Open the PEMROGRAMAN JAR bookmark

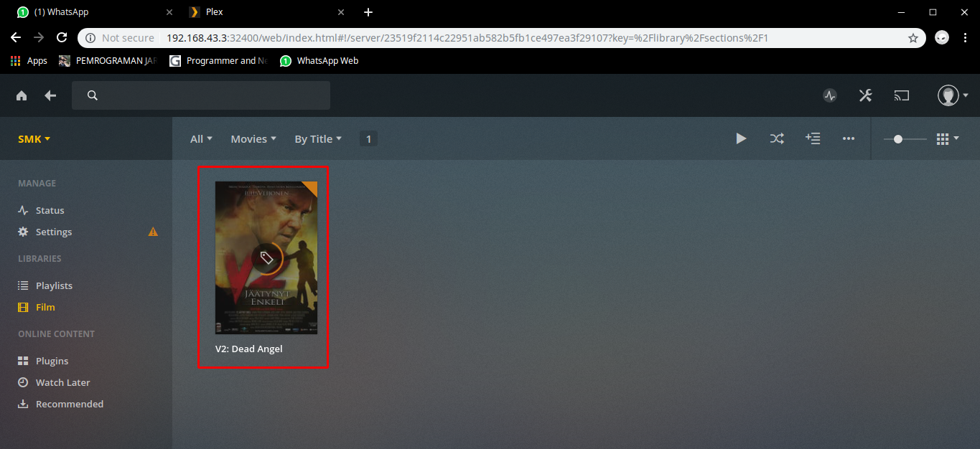point(108,61)
